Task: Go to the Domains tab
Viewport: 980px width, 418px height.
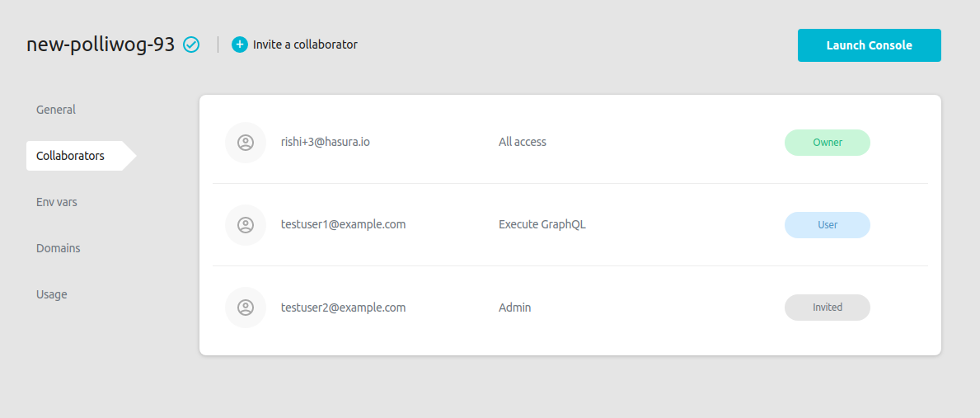Action: click(59, 248)
